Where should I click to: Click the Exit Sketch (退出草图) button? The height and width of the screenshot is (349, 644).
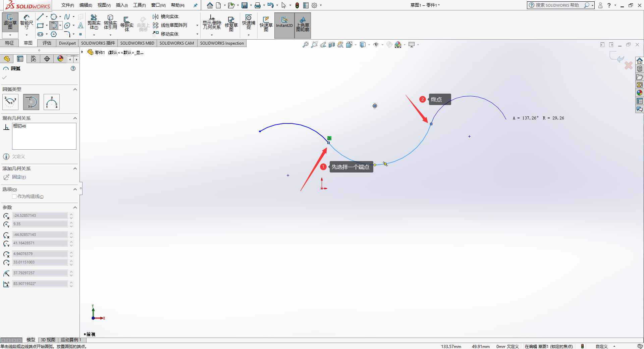10,22
